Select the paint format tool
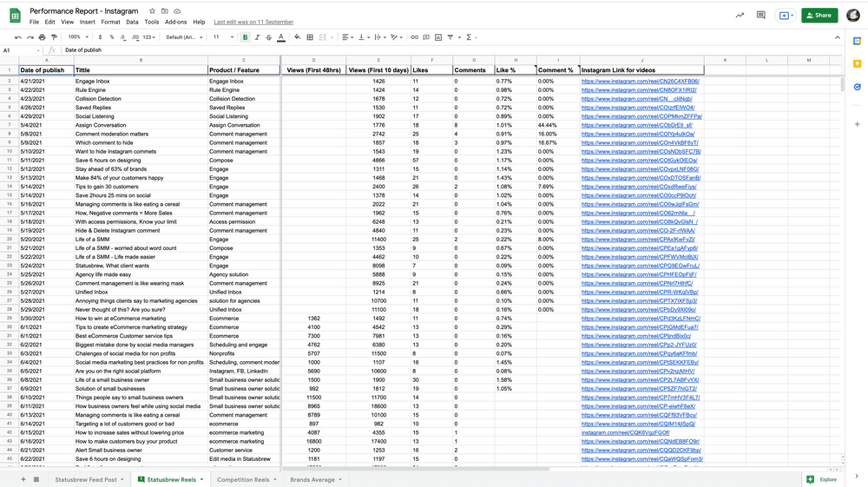The image size is (868, 487). pos(55,37)
